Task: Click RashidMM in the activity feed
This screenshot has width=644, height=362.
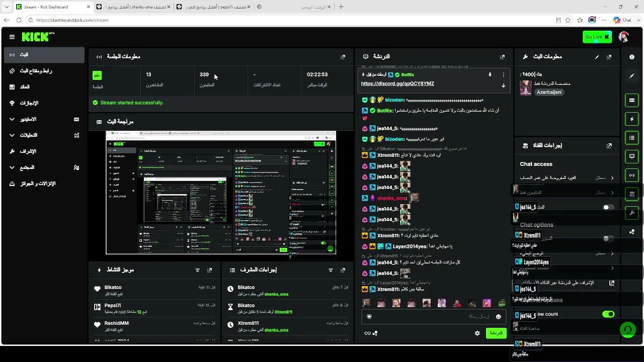Action: point(117,323)
